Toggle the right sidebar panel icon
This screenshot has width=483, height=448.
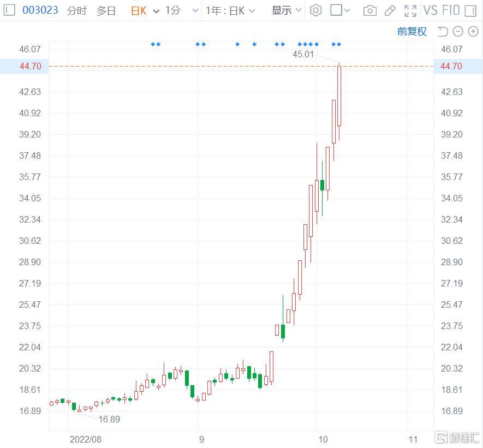click(x=470, y=11)
